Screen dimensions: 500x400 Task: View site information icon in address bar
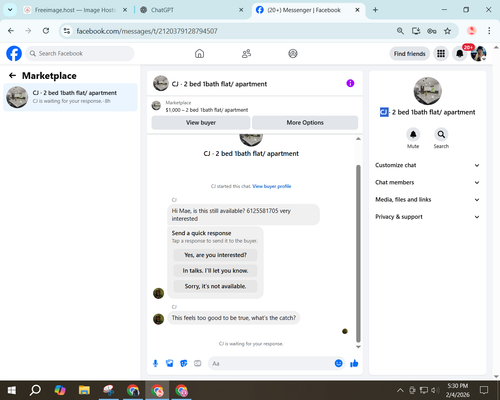point(67,31)
